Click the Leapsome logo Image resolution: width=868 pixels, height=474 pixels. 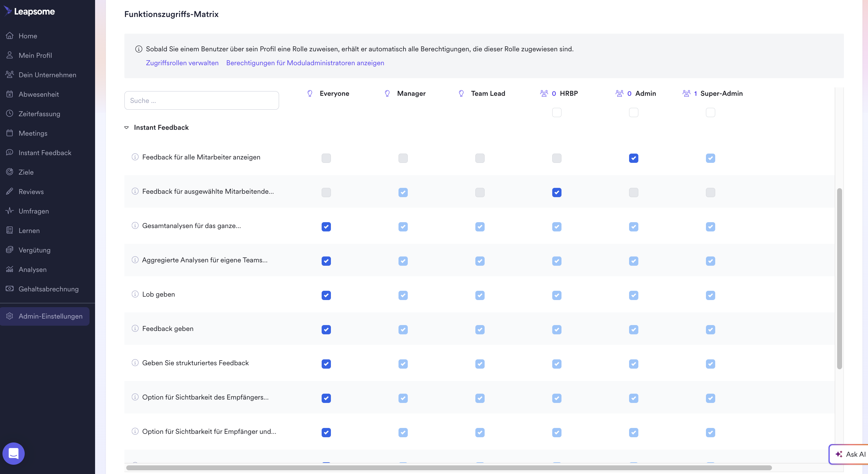[29, 11]
